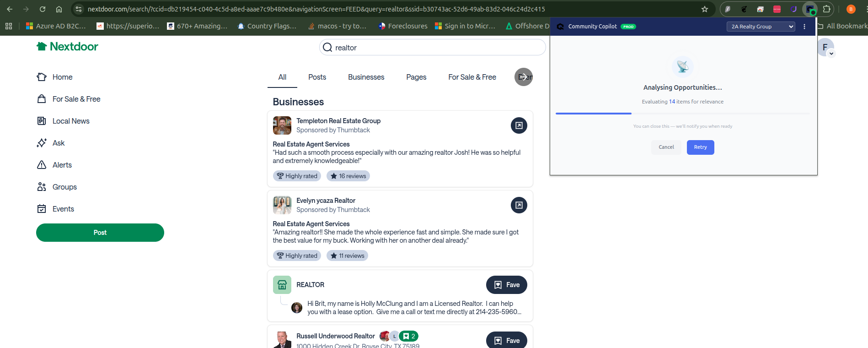868x348 pixels.
Task: Open Evelyn ycaza Realtor external link icon
Action: [519, 205]
